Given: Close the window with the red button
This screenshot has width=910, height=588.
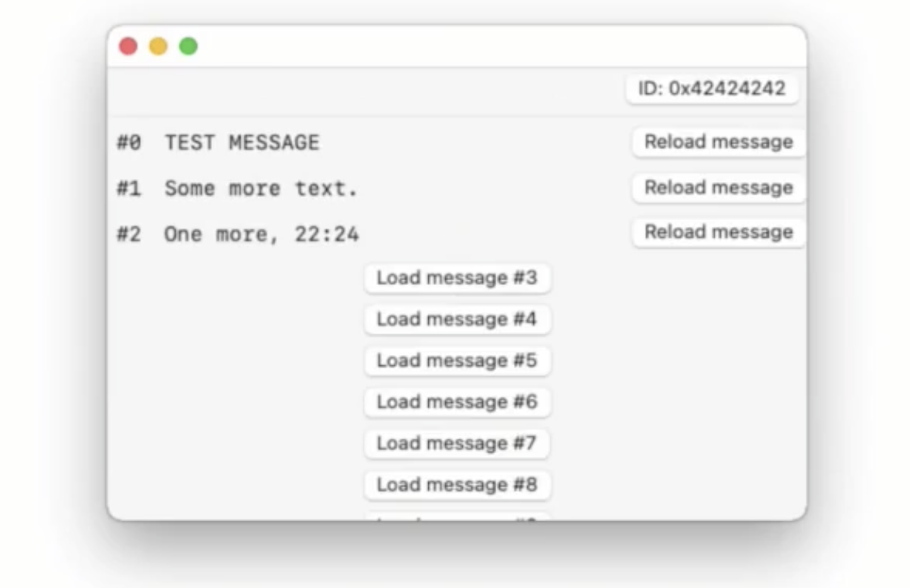Looking at the screenshot, I should tap(128, 47).
